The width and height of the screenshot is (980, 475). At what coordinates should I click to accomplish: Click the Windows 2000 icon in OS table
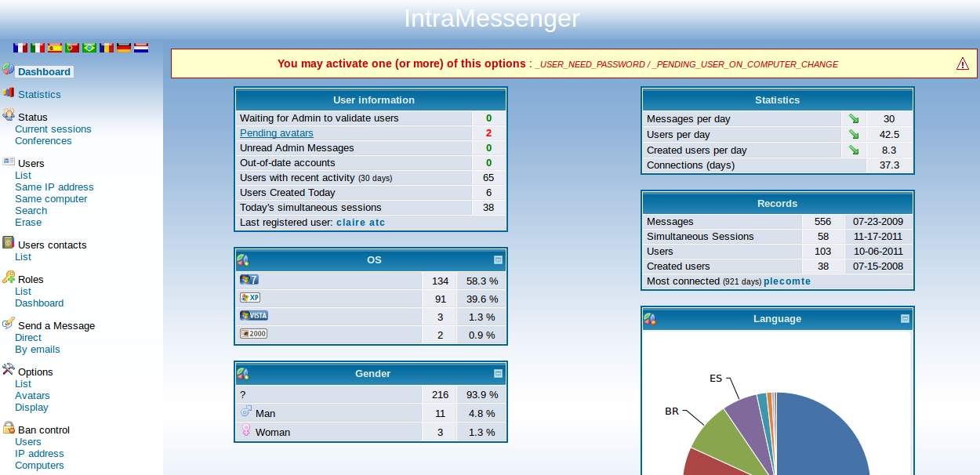[x=254, y=334]
